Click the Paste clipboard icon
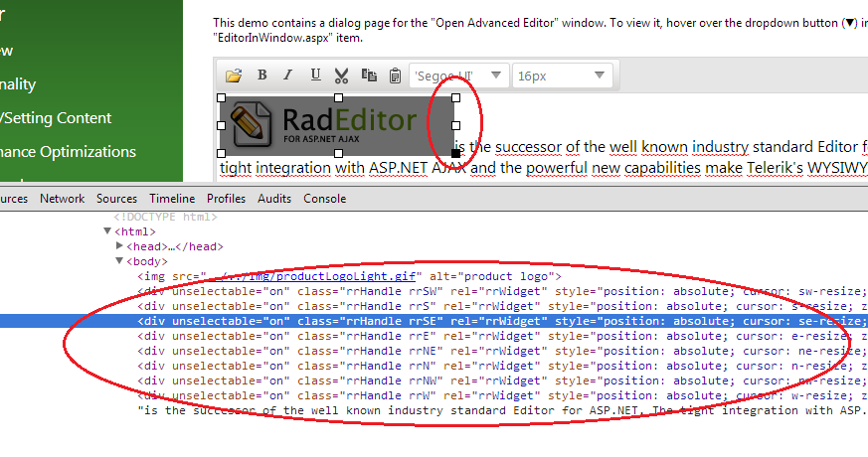The image size is (868, 457). tap(395, 76)
